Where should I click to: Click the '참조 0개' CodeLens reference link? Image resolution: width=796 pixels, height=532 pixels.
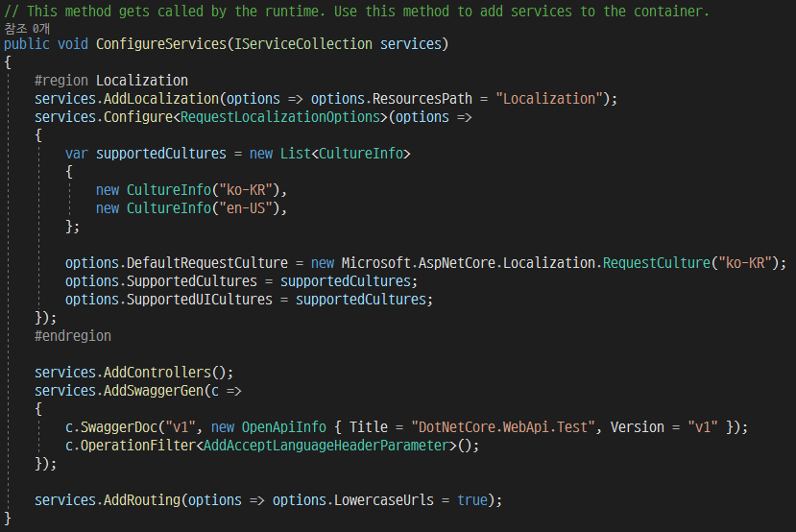click(27, 29)
